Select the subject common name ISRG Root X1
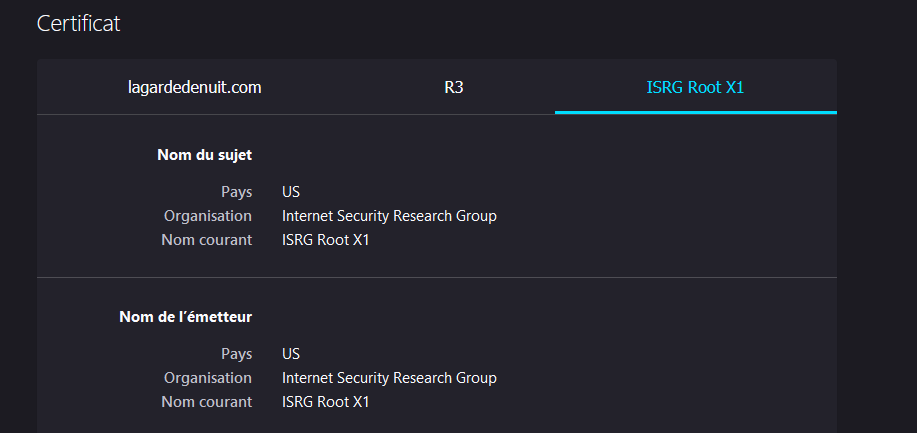Viewport: 917px width, 433px height. pyautogui.click(x=326, y=240)
